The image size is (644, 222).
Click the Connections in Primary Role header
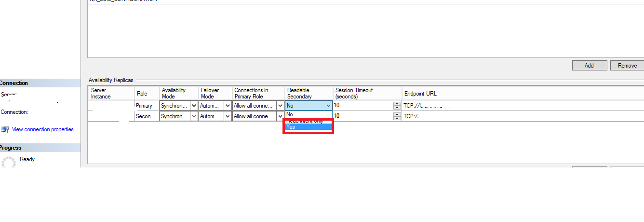(x=258, y=93)
